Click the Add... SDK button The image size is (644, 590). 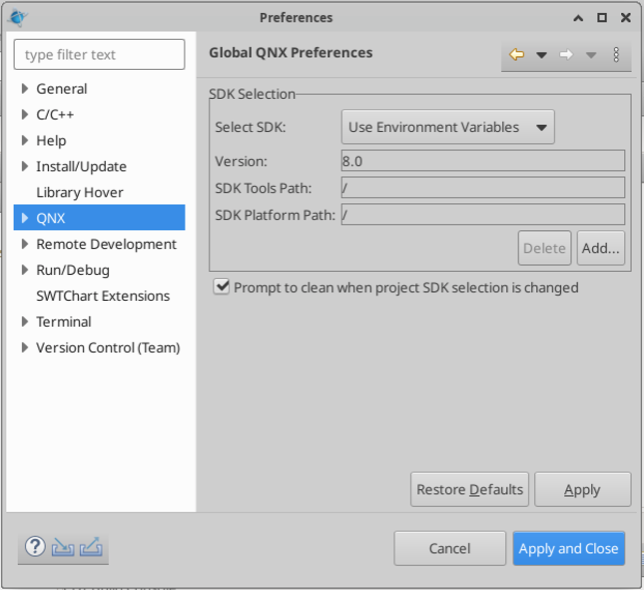click(601, 248)
